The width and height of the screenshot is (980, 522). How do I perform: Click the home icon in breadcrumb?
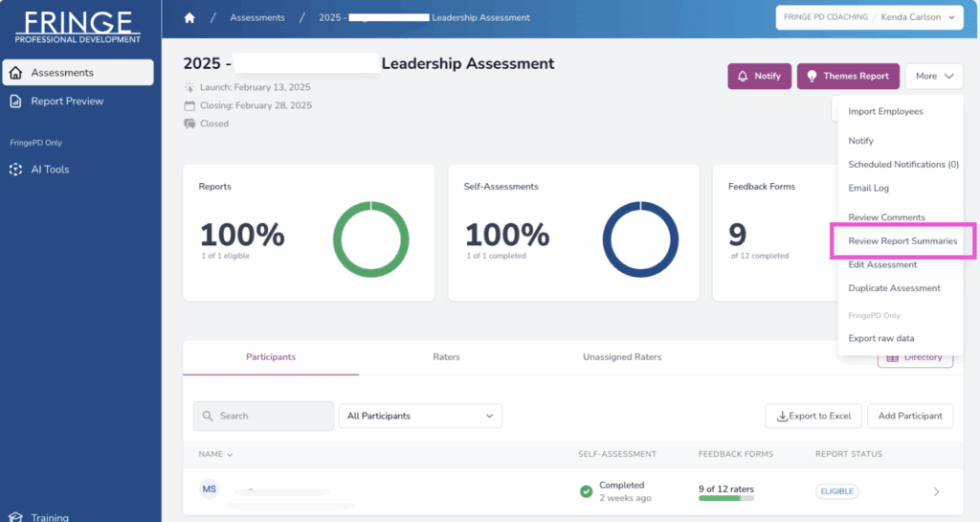pyautogui.click(x=189, y=17)
